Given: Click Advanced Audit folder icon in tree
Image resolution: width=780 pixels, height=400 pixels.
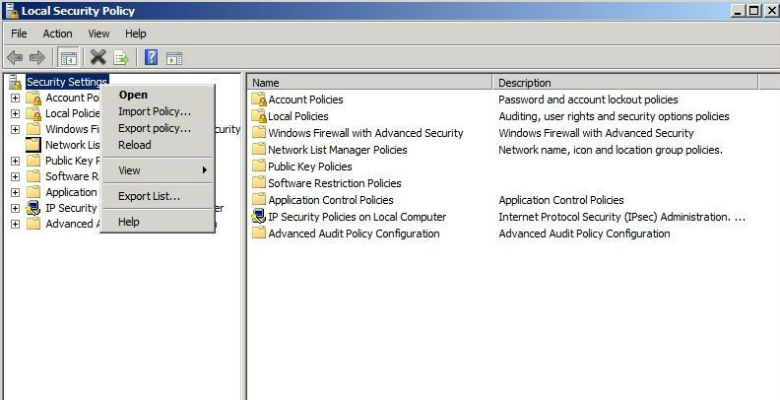Looking at the screenshot, I should 33,224.
